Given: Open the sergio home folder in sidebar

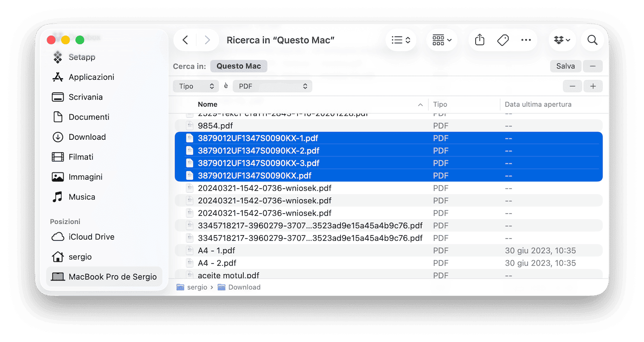Looking at the screenshot, I should 72,257.
